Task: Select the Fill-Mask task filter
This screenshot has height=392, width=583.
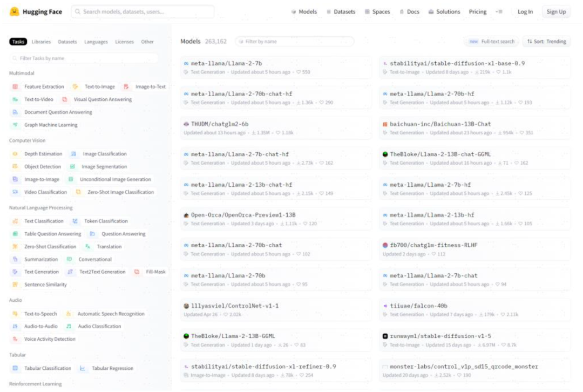Action: 150,272
